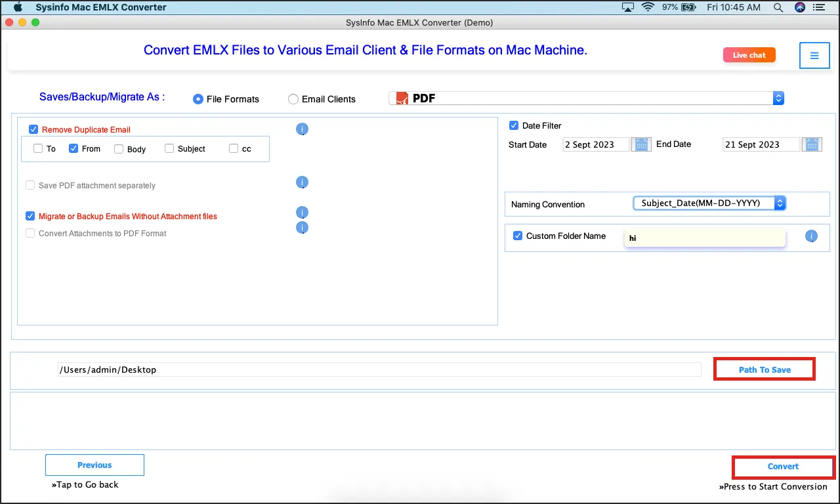Tick the Body duplicate filter checkbox
This screenshot has height=504, width=840.
click(119, 149)
